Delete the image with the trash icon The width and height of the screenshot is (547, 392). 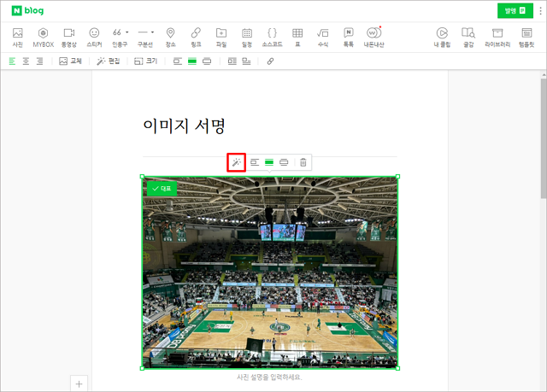(303, 161)
